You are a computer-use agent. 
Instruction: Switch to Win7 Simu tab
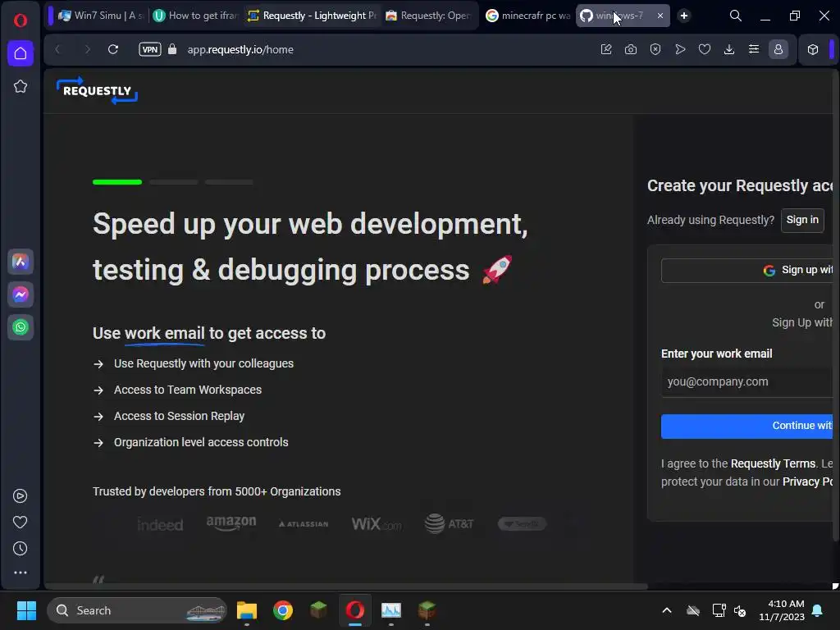point(101,16)
